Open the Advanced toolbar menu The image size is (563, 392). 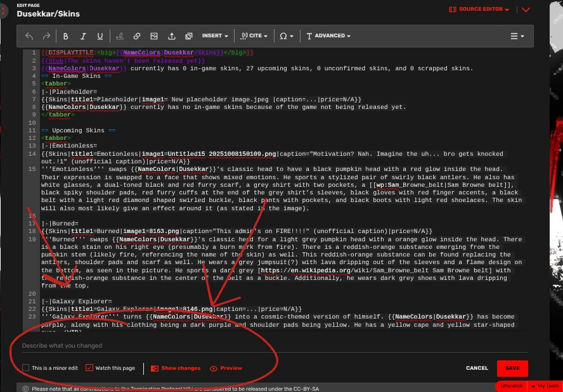[328, 36]
